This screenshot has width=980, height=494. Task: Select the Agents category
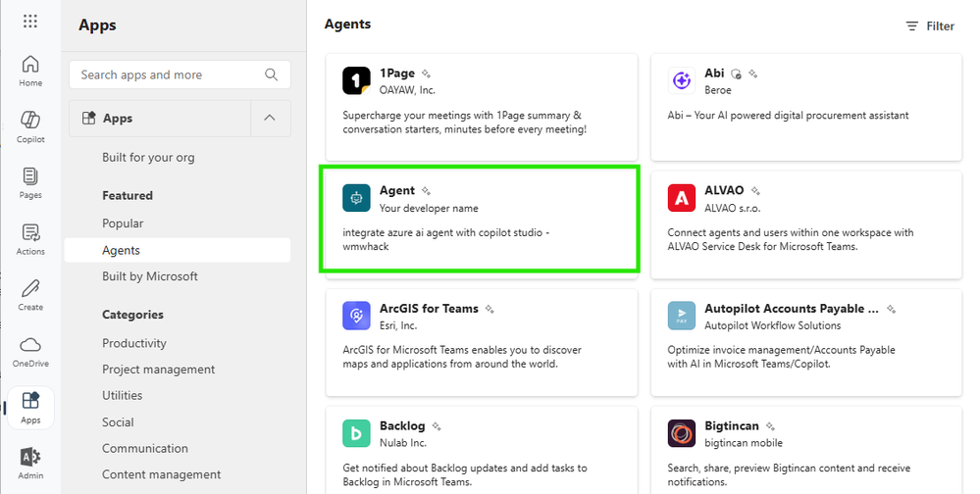click(178, 251)
